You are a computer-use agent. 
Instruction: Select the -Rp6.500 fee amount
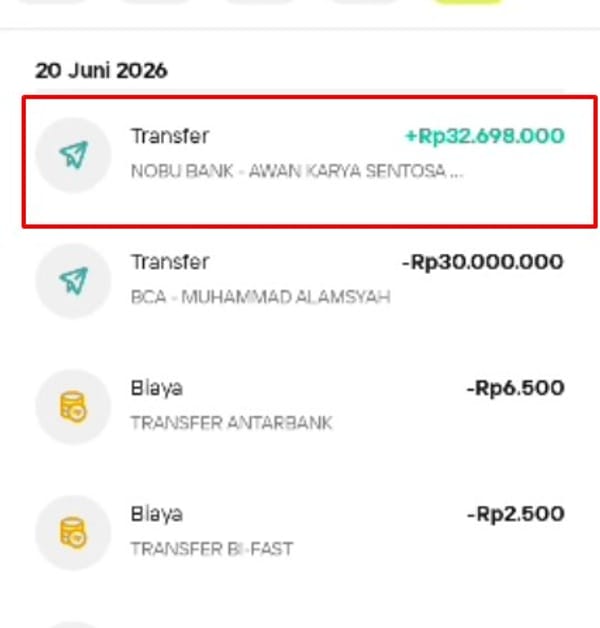pos(515,388)
